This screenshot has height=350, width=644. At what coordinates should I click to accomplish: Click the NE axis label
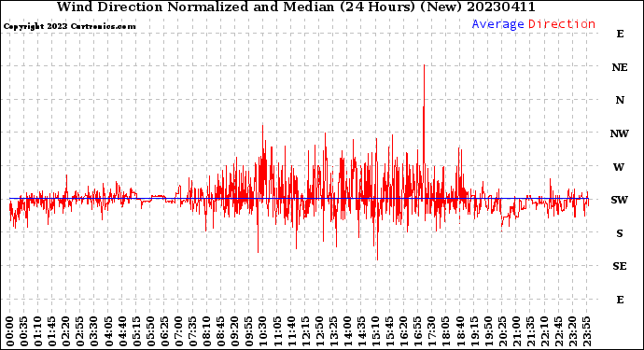tap(620, 67)
